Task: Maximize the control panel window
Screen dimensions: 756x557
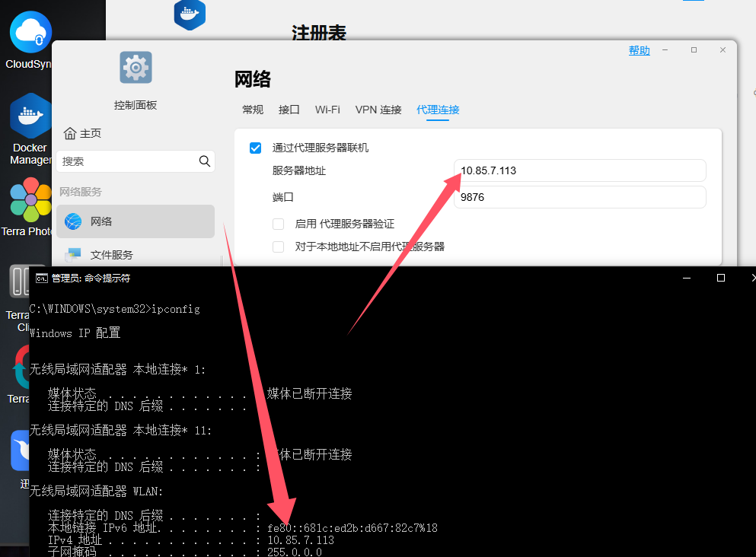Action: click(694, 50)
